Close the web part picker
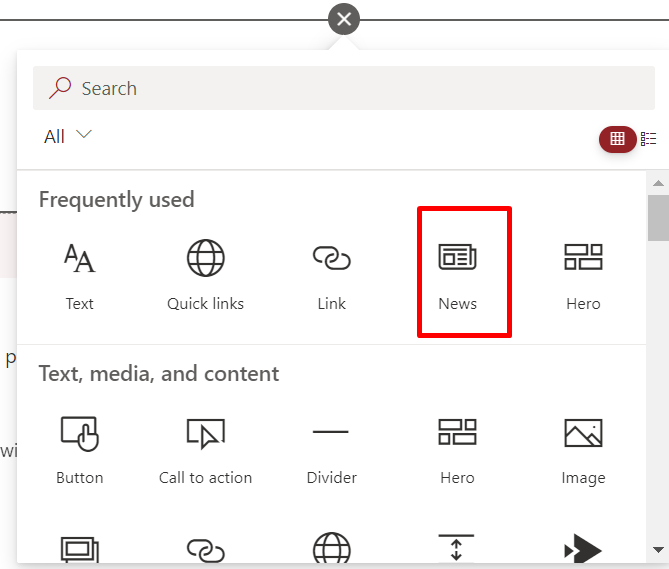This screenshot has width=669, height=569. 344,19
